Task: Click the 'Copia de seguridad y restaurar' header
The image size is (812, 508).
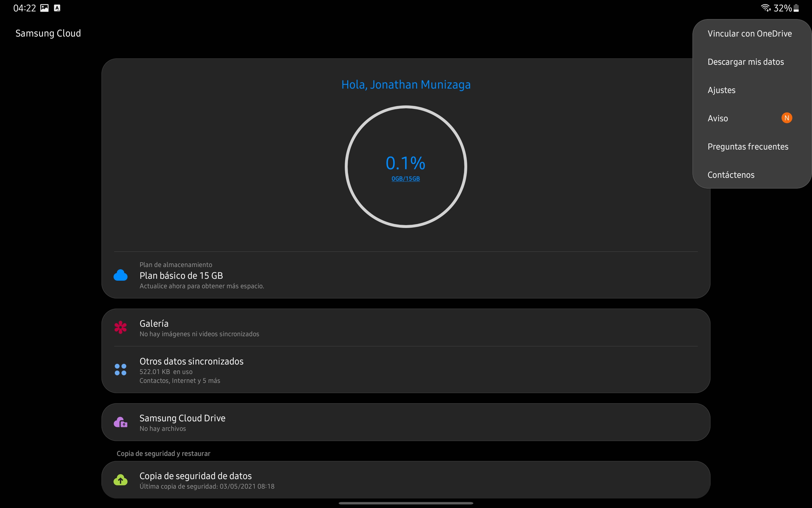Action: (x=163, y=454)
